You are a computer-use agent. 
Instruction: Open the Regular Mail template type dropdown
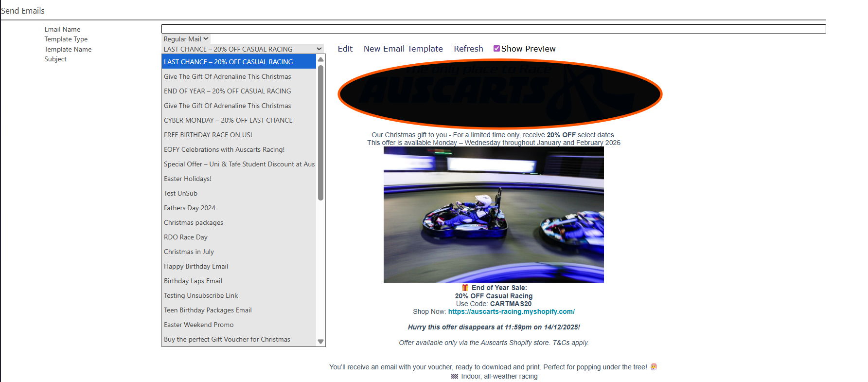[186, 39]
